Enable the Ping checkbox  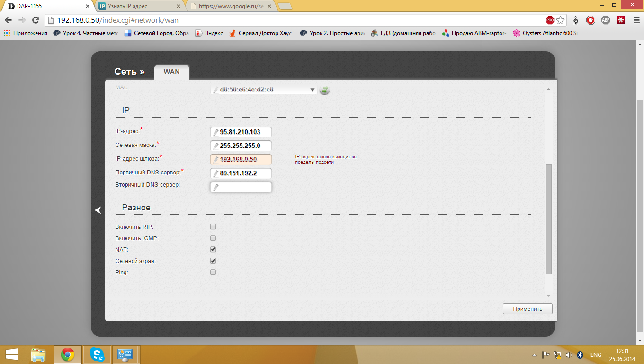[213, 272]
